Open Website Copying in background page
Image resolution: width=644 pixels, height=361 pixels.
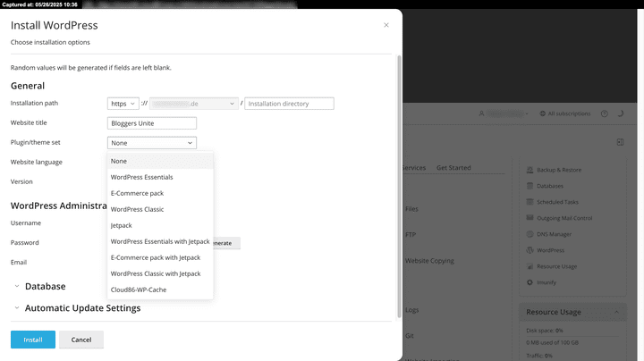(429, 261)
